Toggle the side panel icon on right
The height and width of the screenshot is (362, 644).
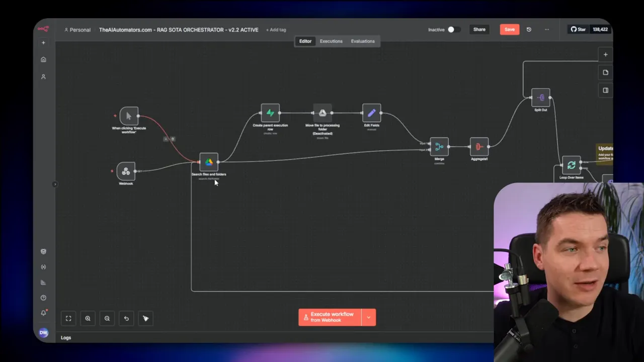point(605,90)
